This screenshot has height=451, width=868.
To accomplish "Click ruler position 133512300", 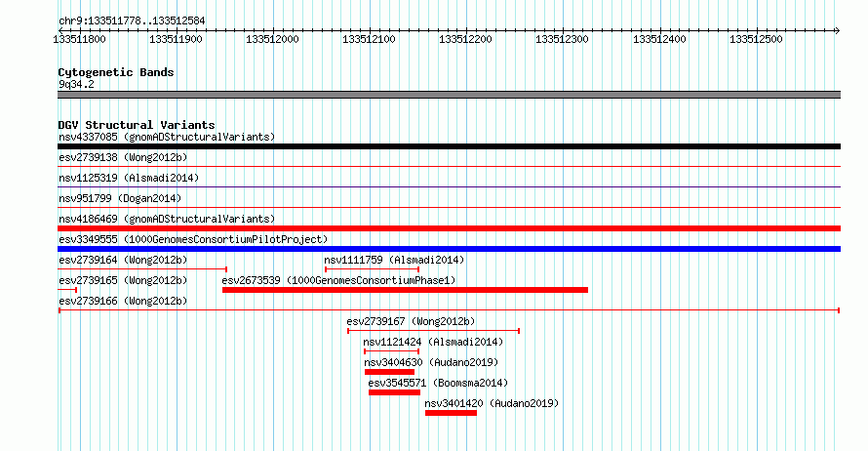I will click(x=562, y=39).
